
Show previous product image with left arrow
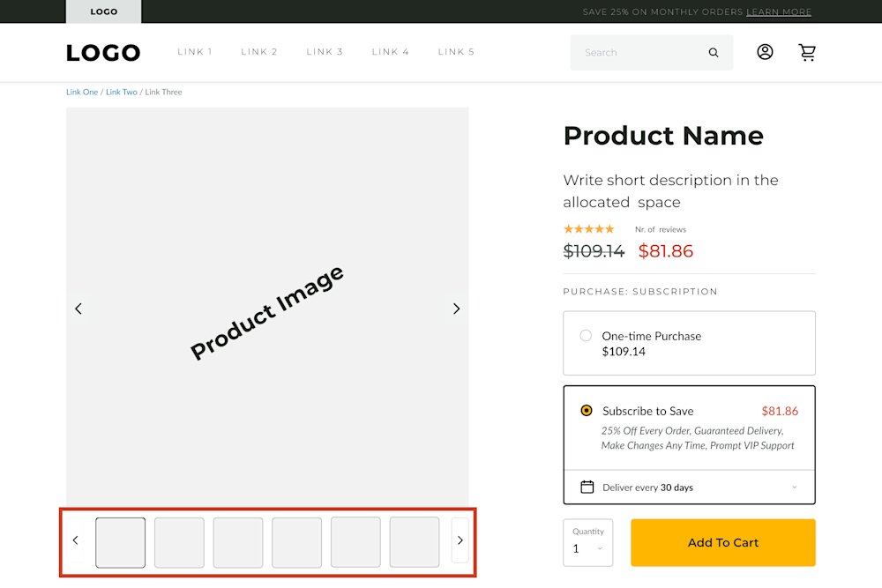coord(78,309)
